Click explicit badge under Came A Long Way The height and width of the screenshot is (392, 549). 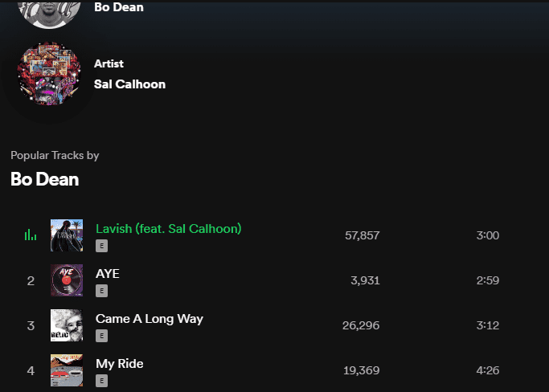pyautogui.click(x=101, y=336)
